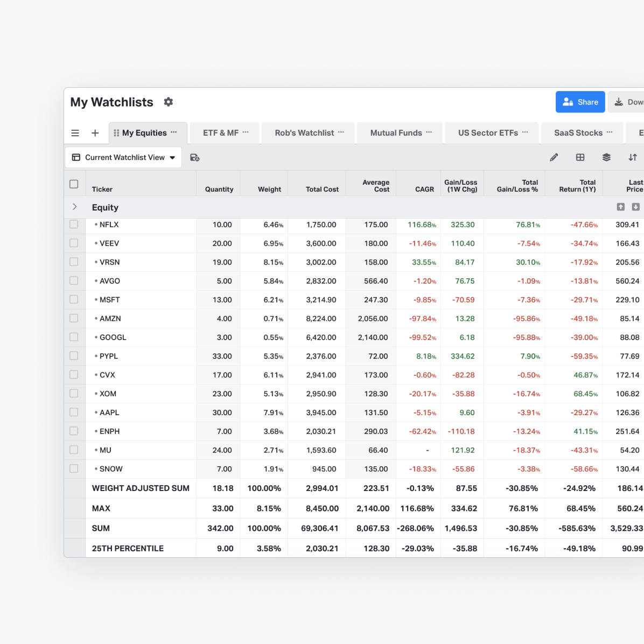This screenshot has height=644, width=644.
Task: Switch to the My Equities tab
Action: [148, 133]
